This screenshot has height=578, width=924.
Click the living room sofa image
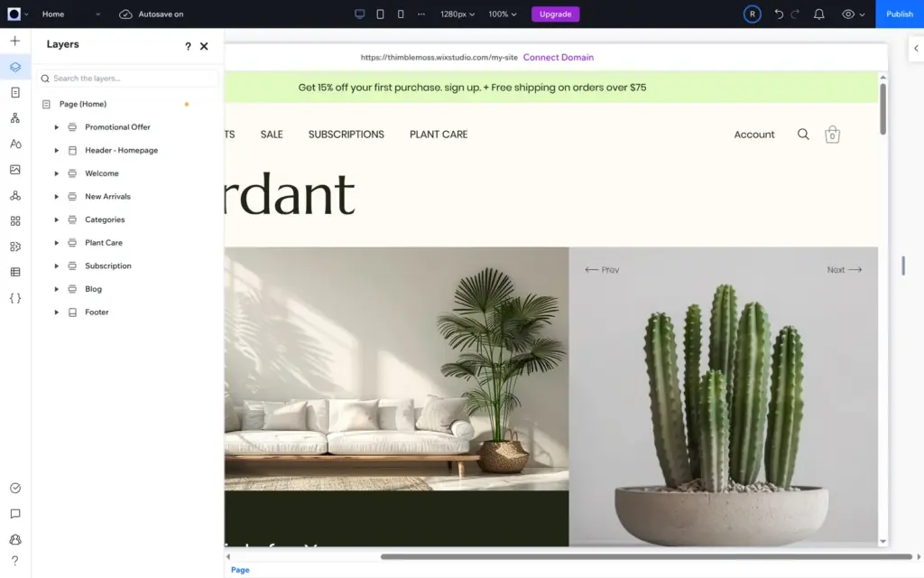(x=397, y=368)
